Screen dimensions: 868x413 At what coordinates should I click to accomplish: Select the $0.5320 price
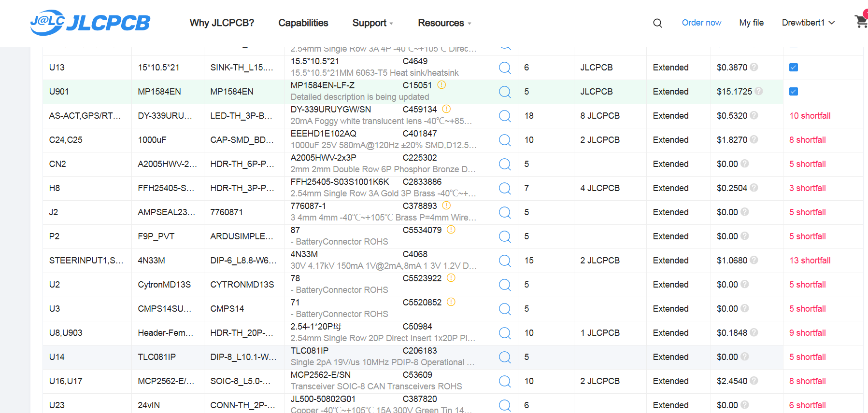pos(732,116)
